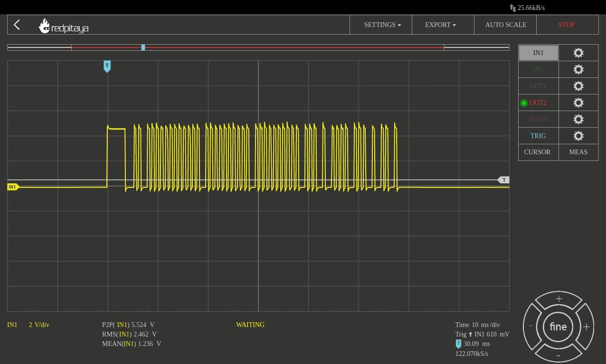The image size is (606, 364).
Task: Click the MEAN(IN1) 1.236 V measurement
Action: pos(132,344)
